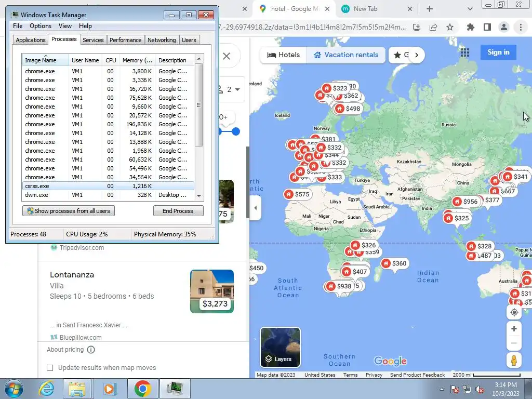Click the Chrome icon on the taskbar
532x399 pixels.
point(142,389)
